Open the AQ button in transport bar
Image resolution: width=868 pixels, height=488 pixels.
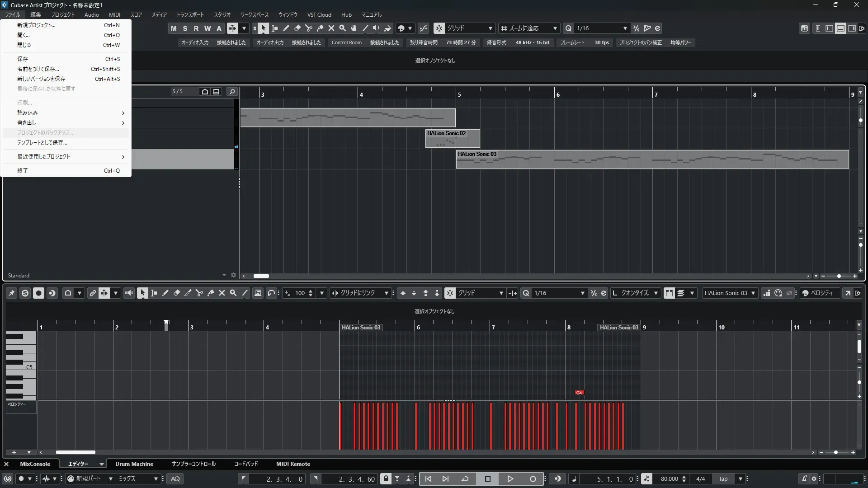[x=175, y=479]
